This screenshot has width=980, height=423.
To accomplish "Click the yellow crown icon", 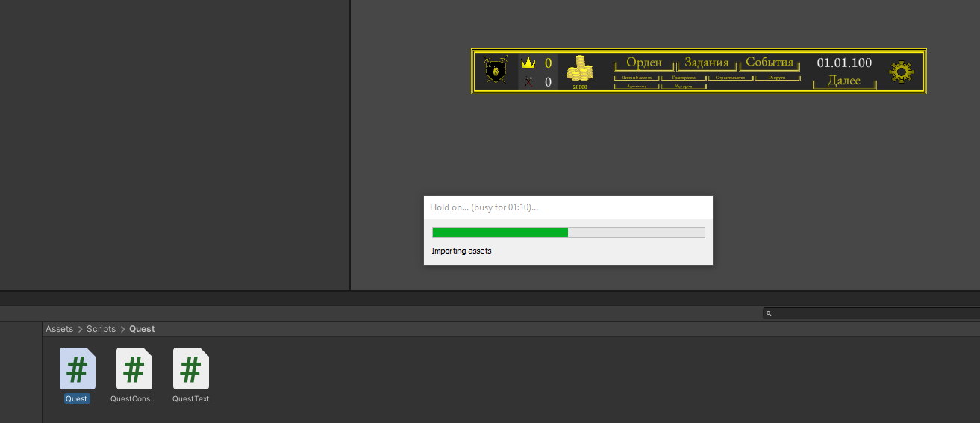I will pyautogui.click(x=528, y=63).
